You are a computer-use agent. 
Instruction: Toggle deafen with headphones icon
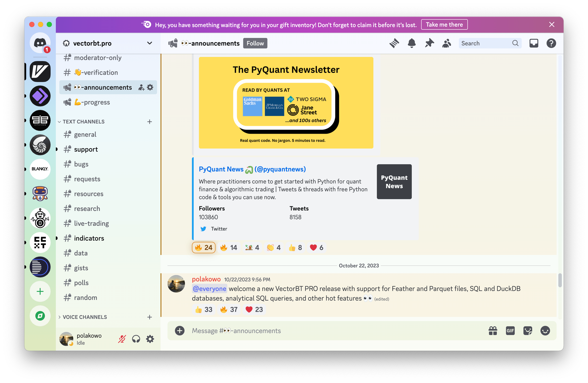(136, 339)
